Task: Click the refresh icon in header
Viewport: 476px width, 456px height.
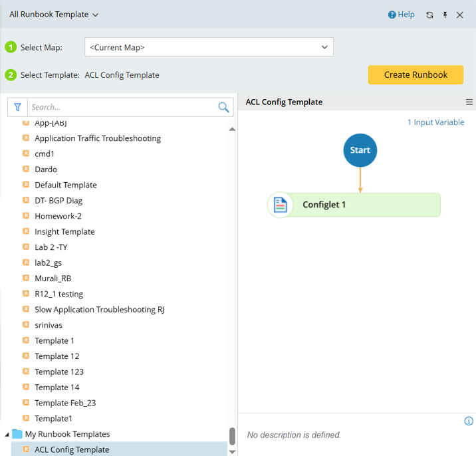Action: 430,15
